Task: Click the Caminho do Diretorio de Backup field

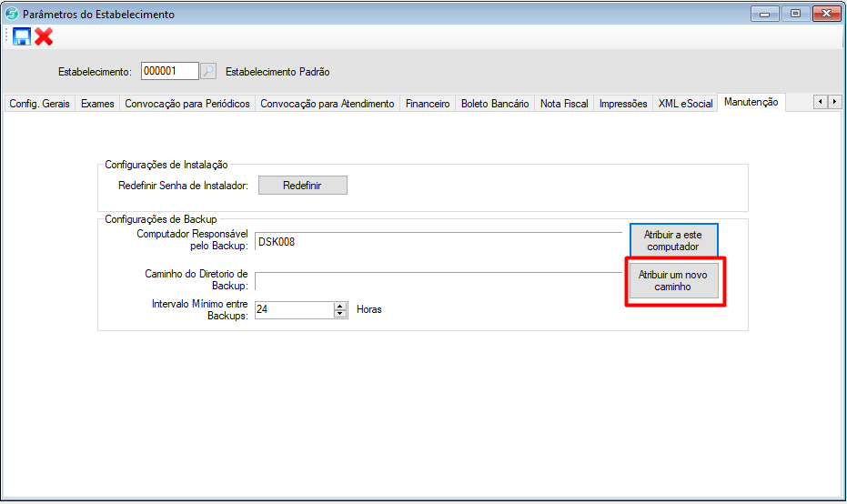Action: coord(437,280)
